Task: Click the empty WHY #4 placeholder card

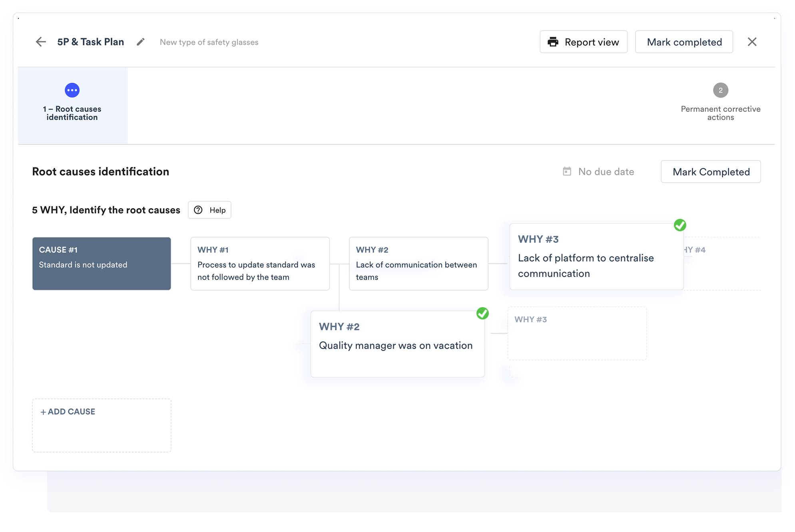Action: [722, 264]
